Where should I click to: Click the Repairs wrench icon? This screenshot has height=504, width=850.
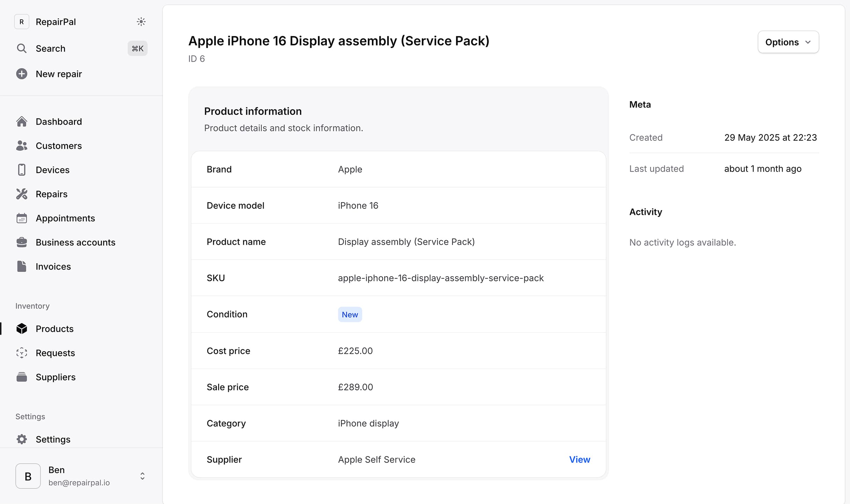pos(22,194)
